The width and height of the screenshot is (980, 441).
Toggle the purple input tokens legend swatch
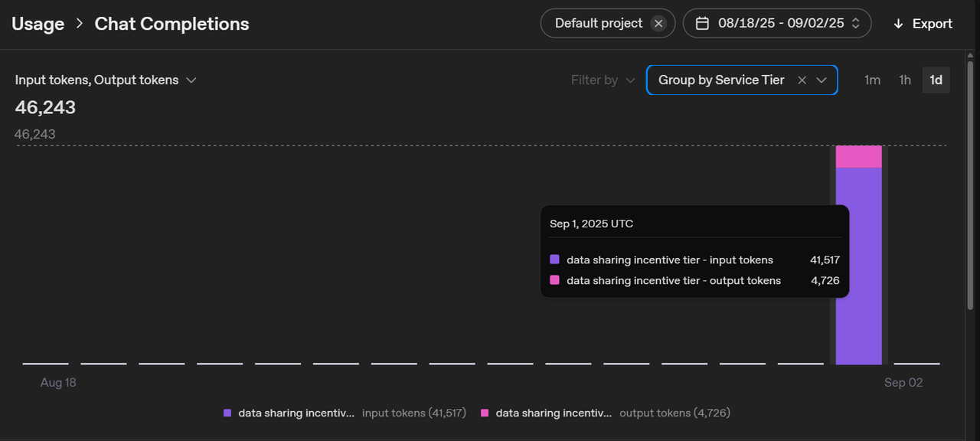(x=227, y=413)
